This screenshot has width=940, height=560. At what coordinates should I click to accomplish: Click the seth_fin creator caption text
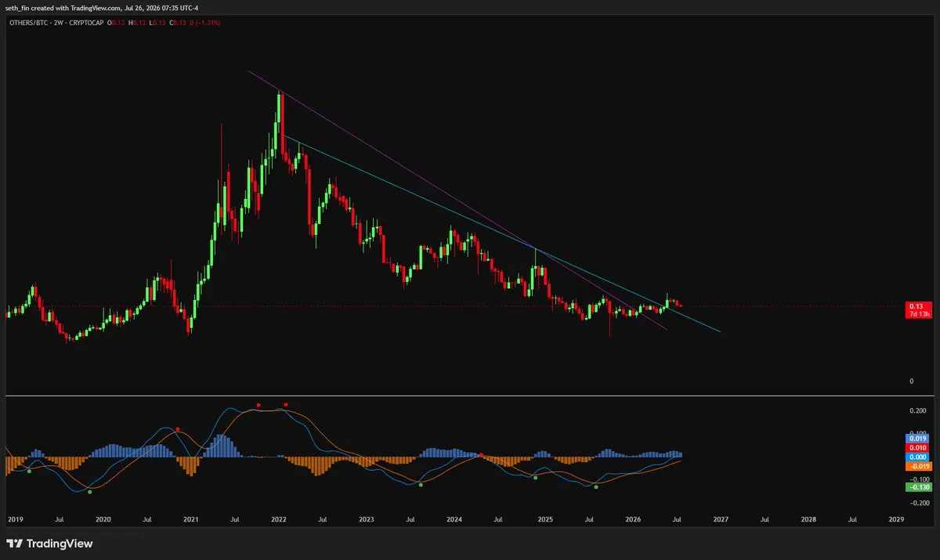tap(101, 8)
